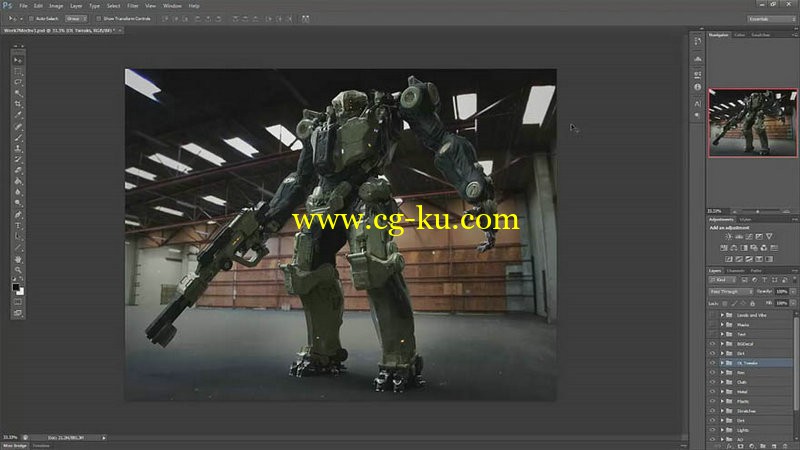Click the background color swatch
800x450 pixels.
click(21, 292)
